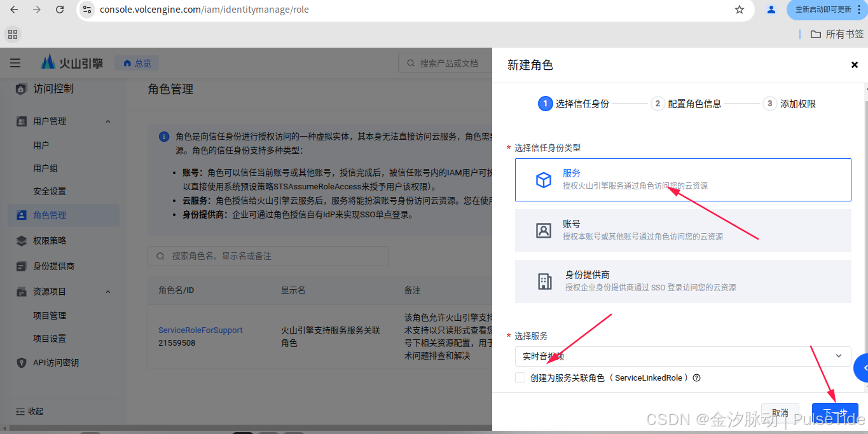The image size is (868, 434).
Task: Select 角色管理 in the sidebar
Action: point(64,215)
